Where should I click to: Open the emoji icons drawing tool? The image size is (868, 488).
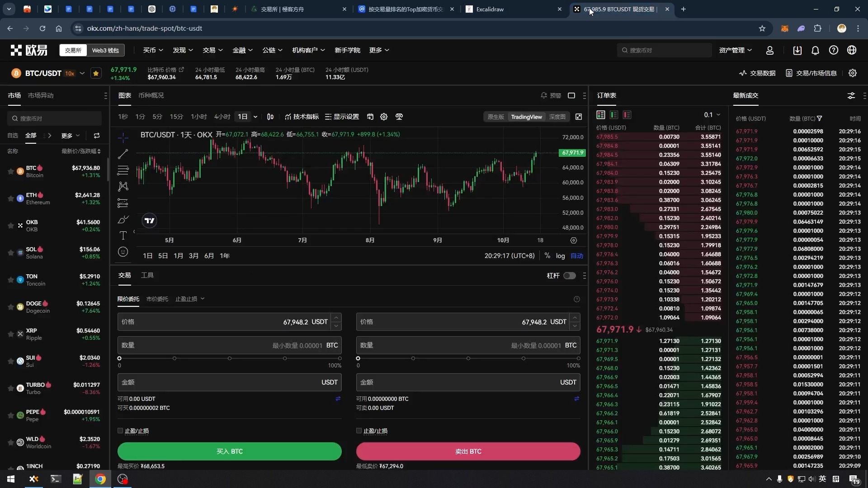point(123,252)
